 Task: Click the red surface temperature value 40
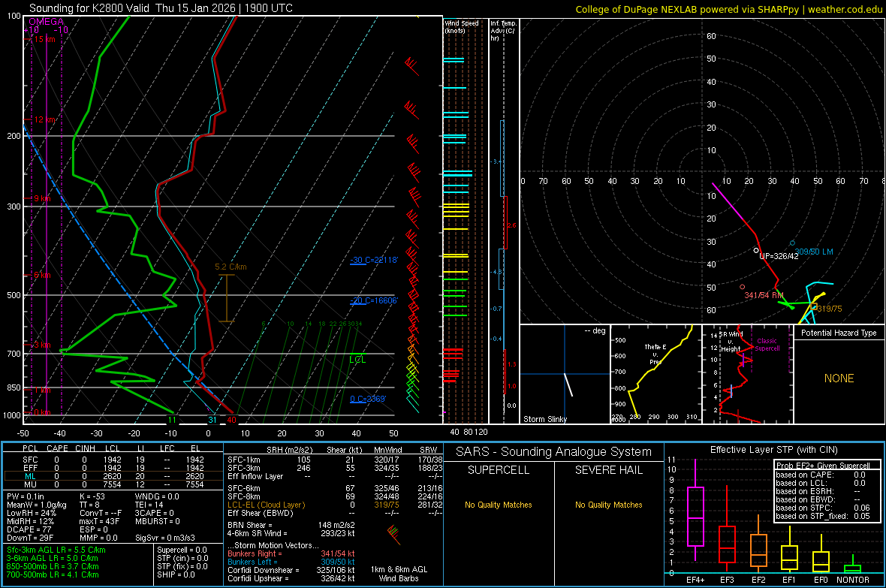pyautogui.click(x=232, y=420)
